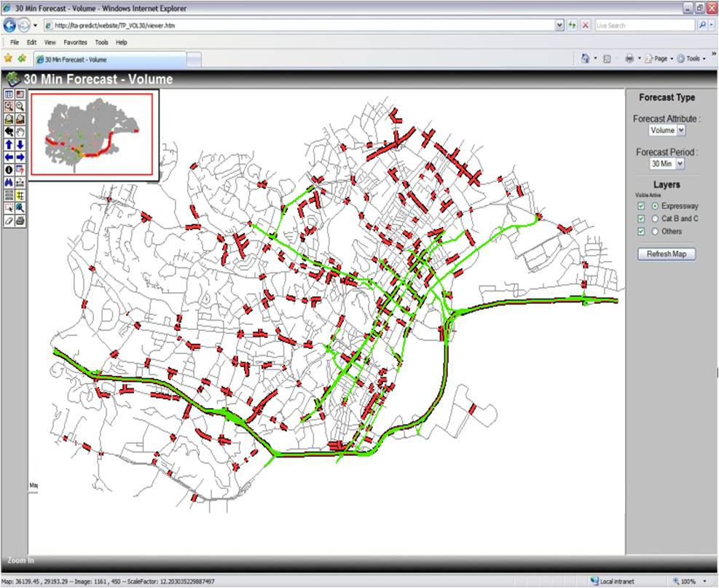Screen dimensions: 719x588
Task: Click the overview map thumbnail
Action: point(92,135)
